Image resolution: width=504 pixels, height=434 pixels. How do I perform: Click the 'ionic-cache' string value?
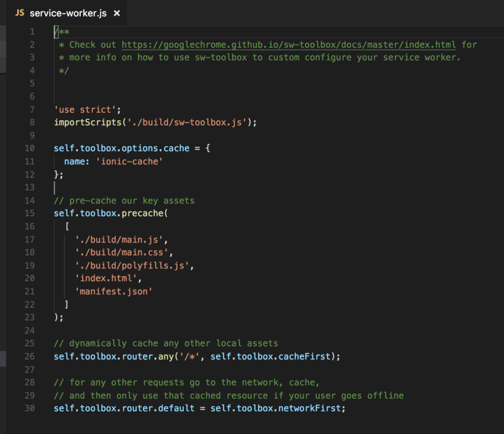[x=129, y=161]
